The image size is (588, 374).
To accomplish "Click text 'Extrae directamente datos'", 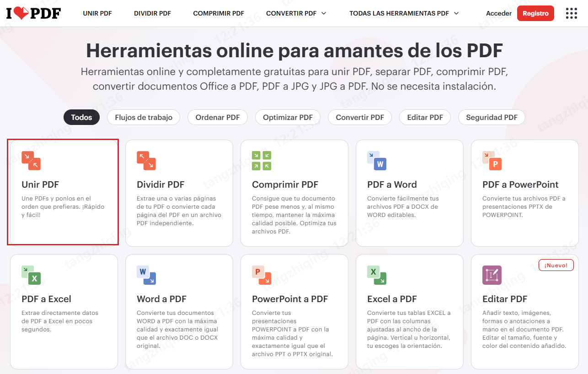I will click(60, 313).
